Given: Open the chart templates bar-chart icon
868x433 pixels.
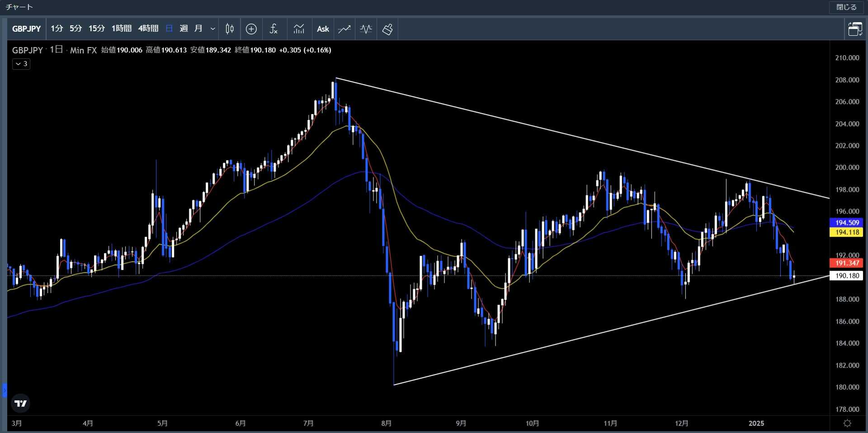Looking at the screenshot, I should pos(299,29).
